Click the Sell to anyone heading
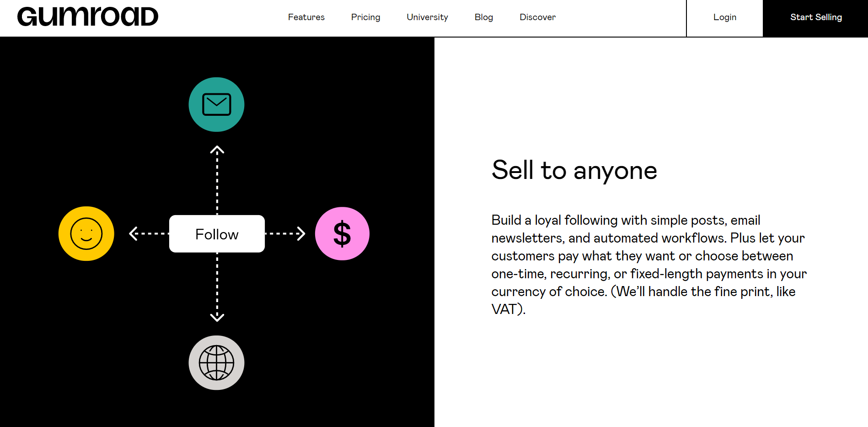 point(574,170)
